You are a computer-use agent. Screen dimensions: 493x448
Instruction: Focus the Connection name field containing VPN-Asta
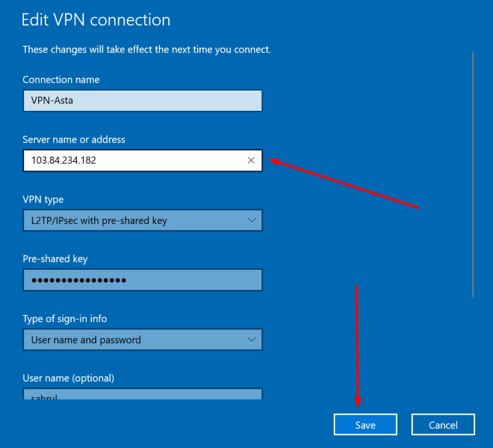click(x=143, y=101)
